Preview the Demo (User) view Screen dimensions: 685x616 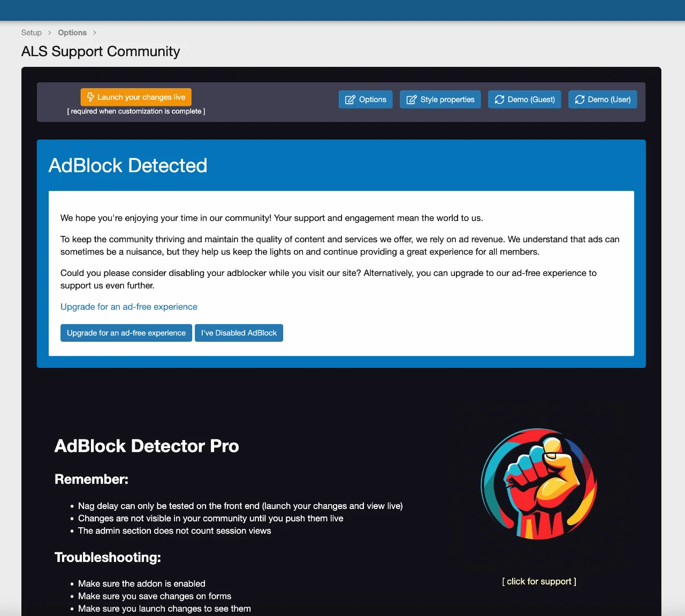[609, 99]
